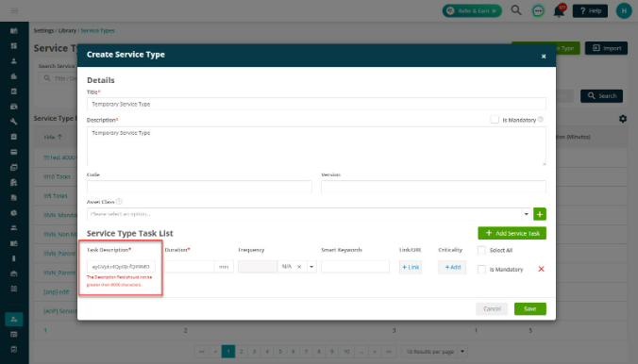Open the sidebar users group icon
The width and height of the screenshot is (638, 364).
tap(14, 228)
